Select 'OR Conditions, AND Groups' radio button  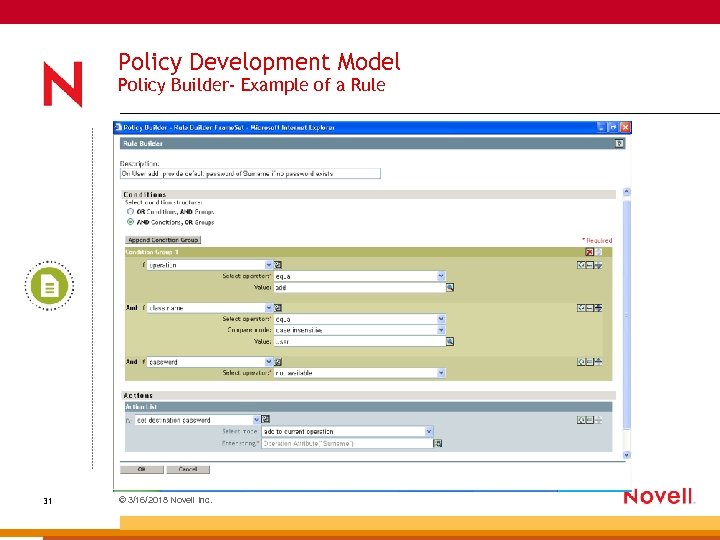130,212
